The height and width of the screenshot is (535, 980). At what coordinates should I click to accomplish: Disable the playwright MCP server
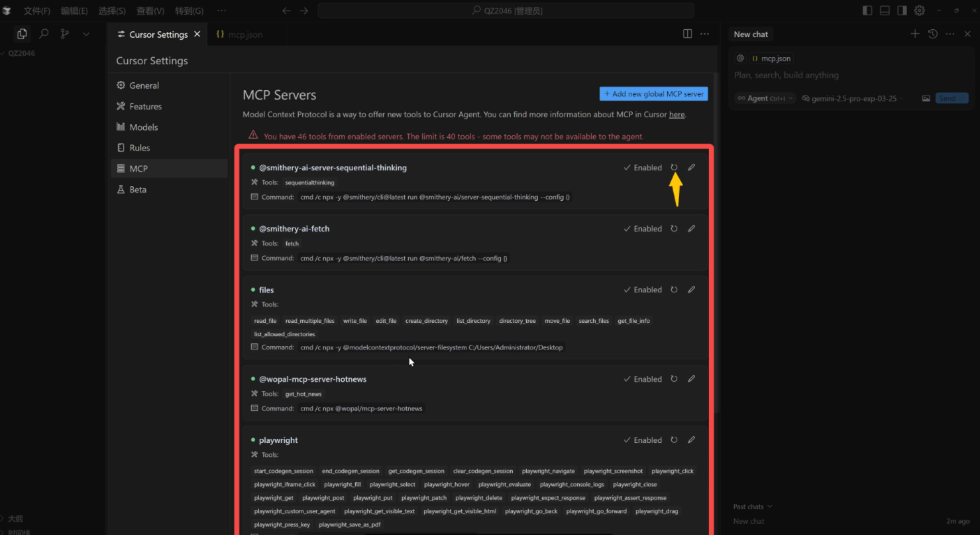pos(642,440)
